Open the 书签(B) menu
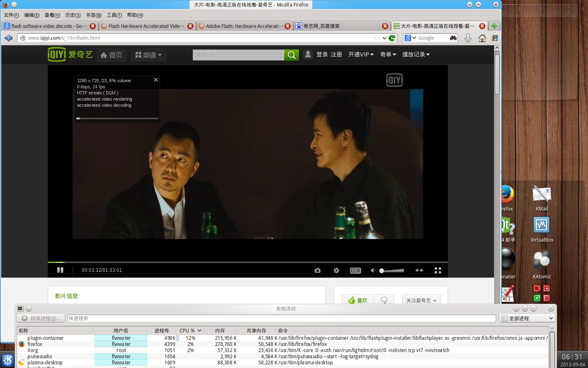The height and width of the screenshot is (368, 588). [x=94, y=15]
